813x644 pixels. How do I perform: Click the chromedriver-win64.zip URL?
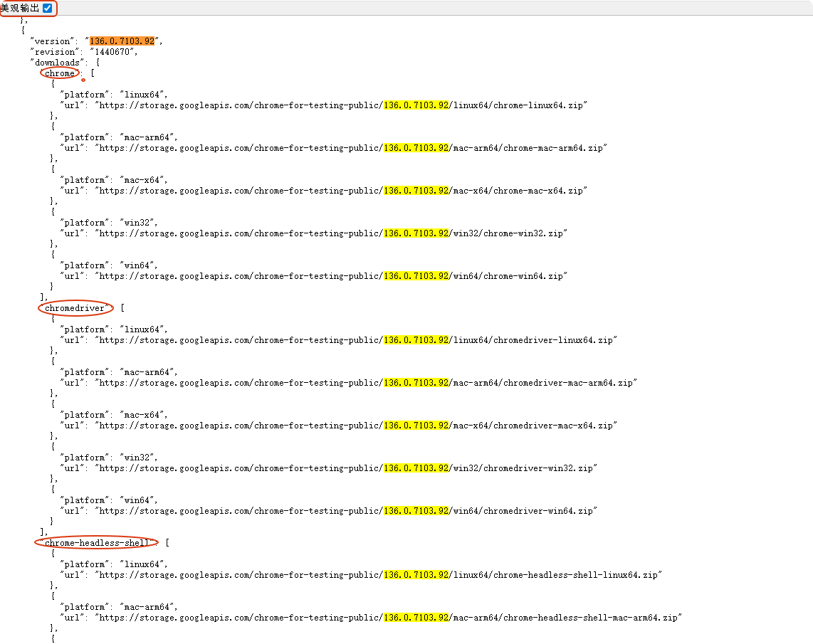(346, 511)
